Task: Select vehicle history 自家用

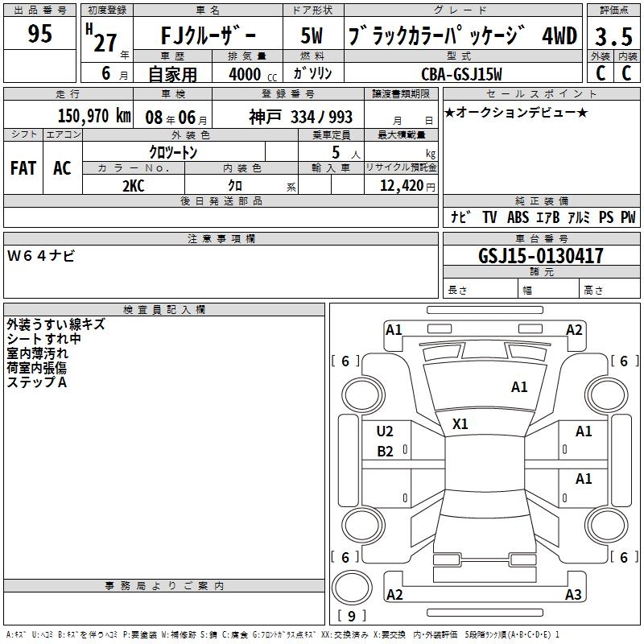Action: [x=172, y=74]
